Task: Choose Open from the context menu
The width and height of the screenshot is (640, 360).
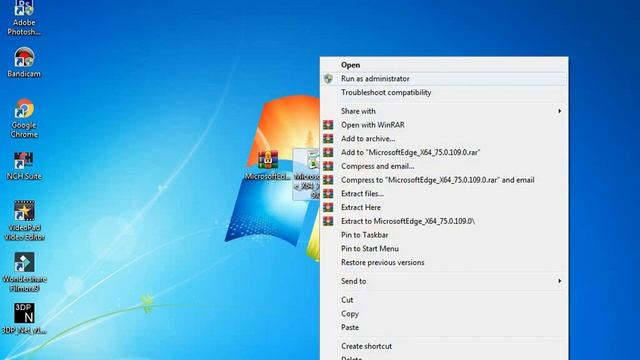Action: (444, 64)
